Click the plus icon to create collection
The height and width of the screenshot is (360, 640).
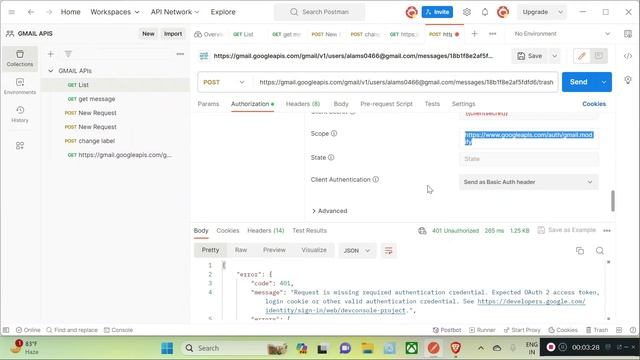point(51,54)
